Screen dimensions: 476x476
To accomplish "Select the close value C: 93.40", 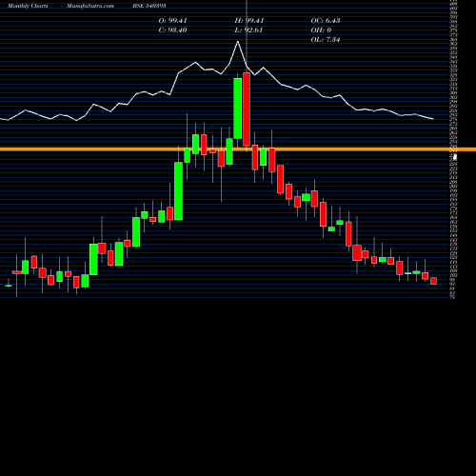I will pyautogui.click(x=172, y=30).
